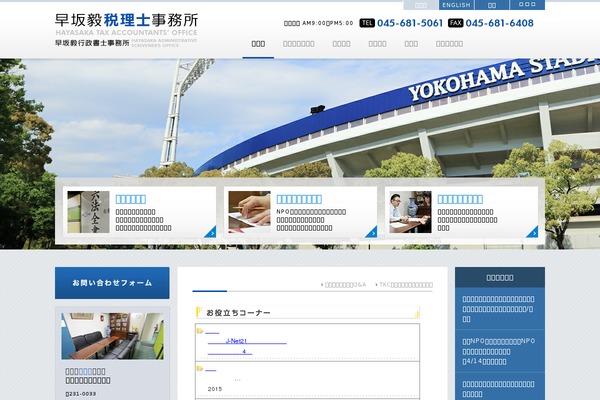Open the NPO 4/14 sidebar news item
The image size is (600, 400).
click(x=500, y=351)
